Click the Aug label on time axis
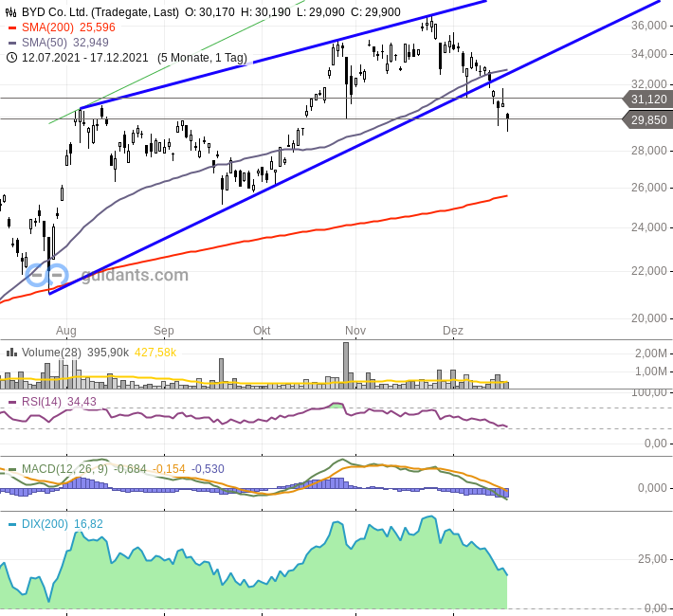This screenshot has width=673, height=616. [x=66, y=331]
